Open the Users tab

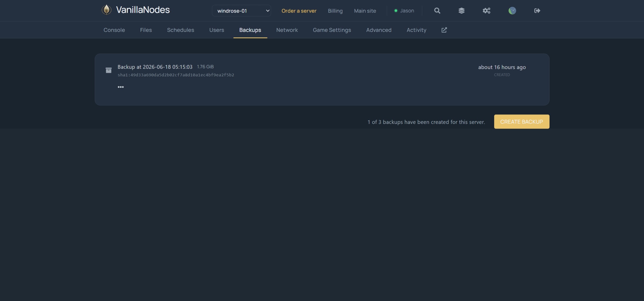(x=217, y=30)
